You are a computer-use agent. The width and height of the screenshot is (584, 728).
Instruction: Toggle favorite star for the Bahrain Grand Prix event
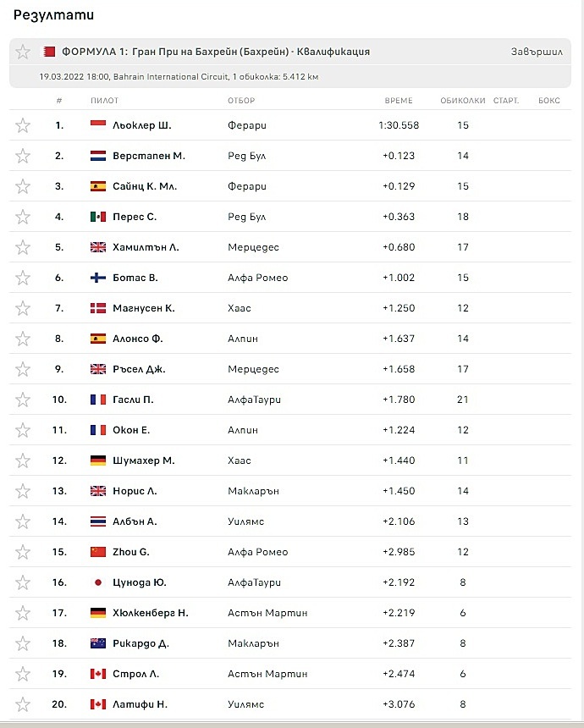click(x=23, y=52)
